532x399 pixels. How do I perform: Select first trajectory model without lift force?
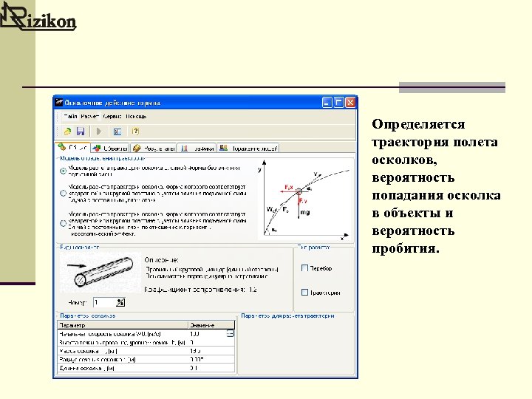pos(63,171)
